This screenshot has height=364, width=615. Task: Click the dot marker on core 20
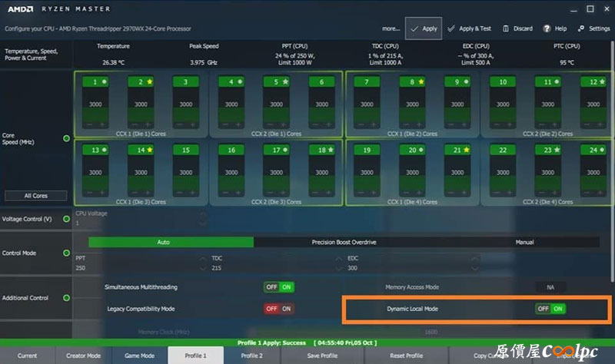(421, 150)
